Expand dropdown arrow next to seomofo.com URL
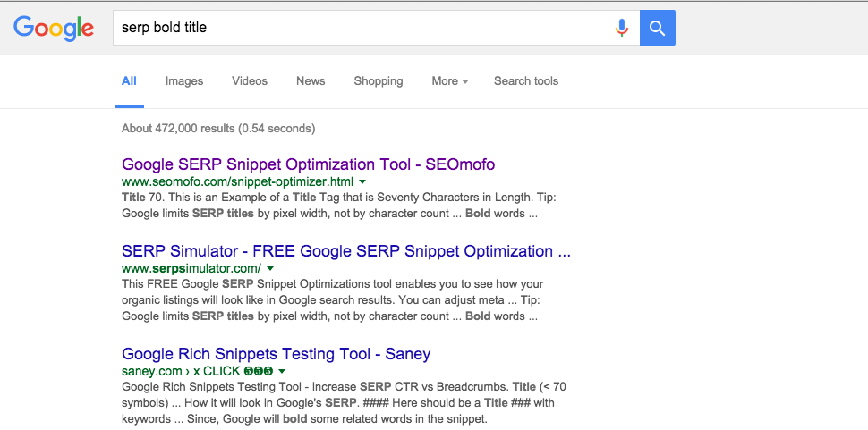Viewport: 868px width, 430px height. [x=362, y=181]
